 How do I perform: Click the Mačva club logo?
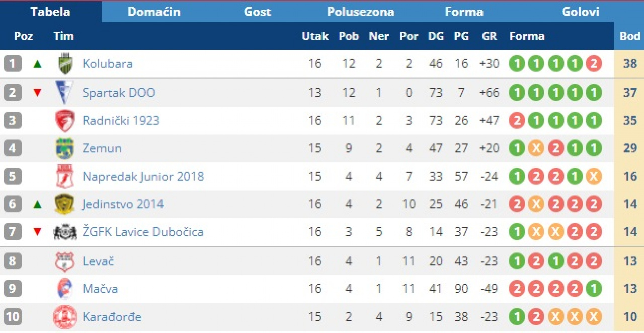[64, 289]
